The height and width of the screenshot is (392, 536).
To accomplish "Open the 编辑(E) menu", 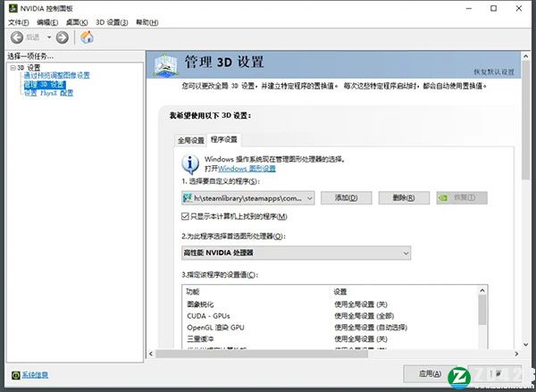I will coord(47,22).
